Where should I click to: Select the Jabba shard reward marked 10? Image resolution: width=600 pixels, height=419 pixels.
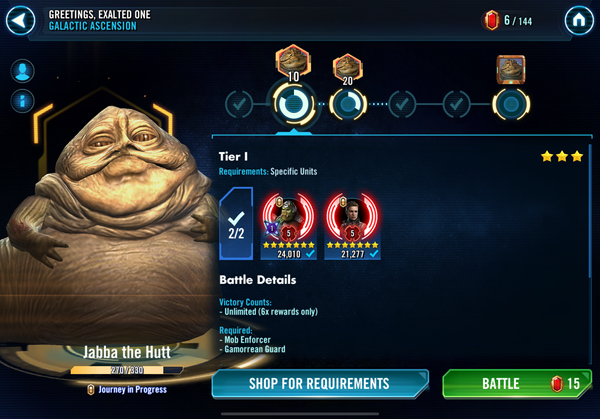293,61
